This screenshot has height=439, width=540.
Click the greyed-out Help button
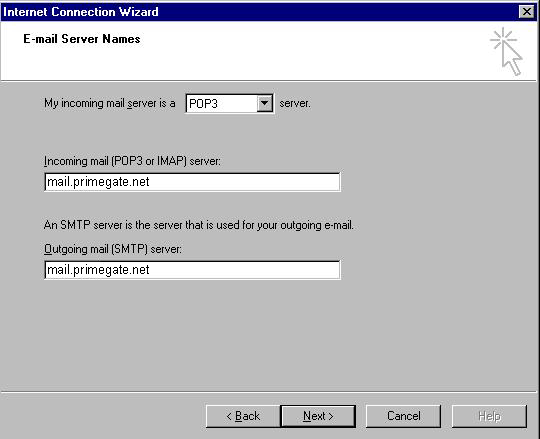pyautogui.click(x=489, y=416)
